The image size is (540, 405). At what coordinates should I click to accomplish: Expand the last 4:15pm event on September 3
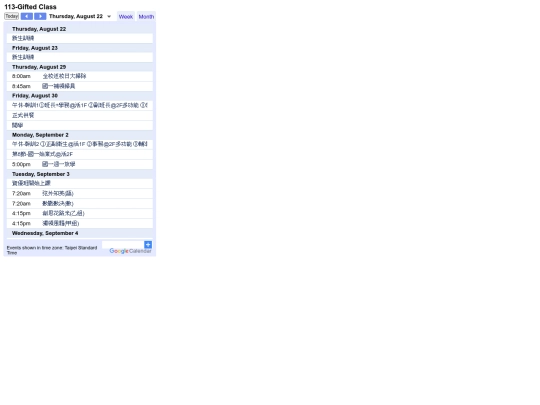click(80, 224)
